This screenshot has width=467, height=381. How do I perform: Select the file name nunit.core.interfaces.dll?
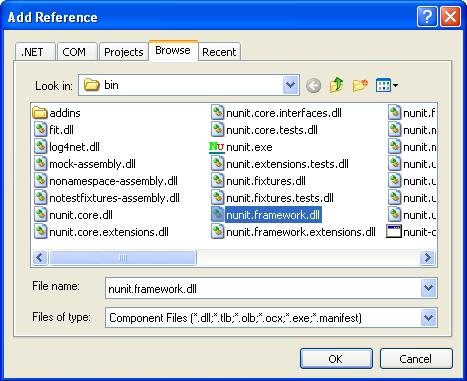284,113
